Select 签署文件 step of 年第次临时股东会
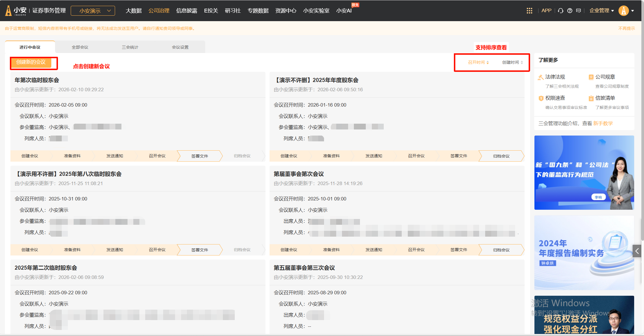Viewport: 644px width, 336px height. 199,156
